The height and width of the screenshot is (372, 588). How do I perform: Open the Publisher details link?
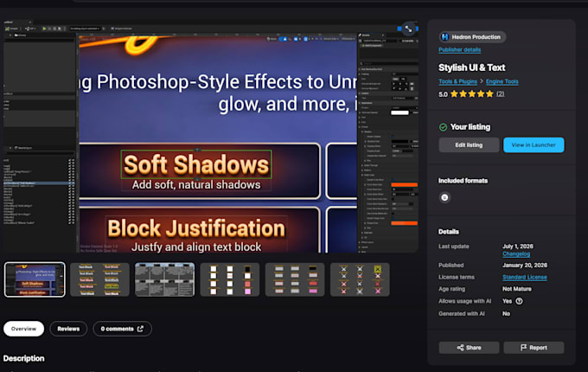(459, 49)
